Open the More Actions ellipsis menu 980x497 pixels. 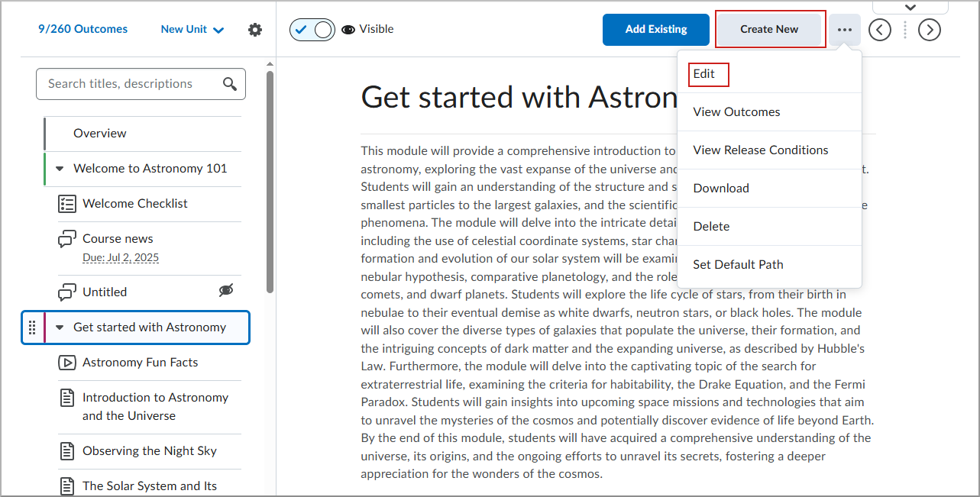click(845, 29)
